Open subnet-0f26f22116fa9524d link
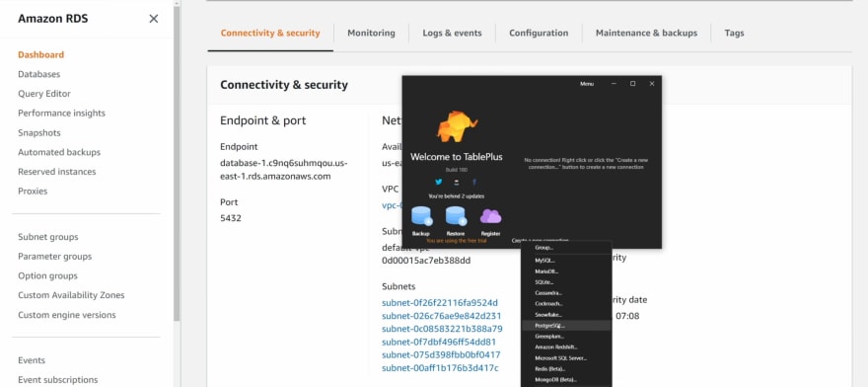 (440, 303)
